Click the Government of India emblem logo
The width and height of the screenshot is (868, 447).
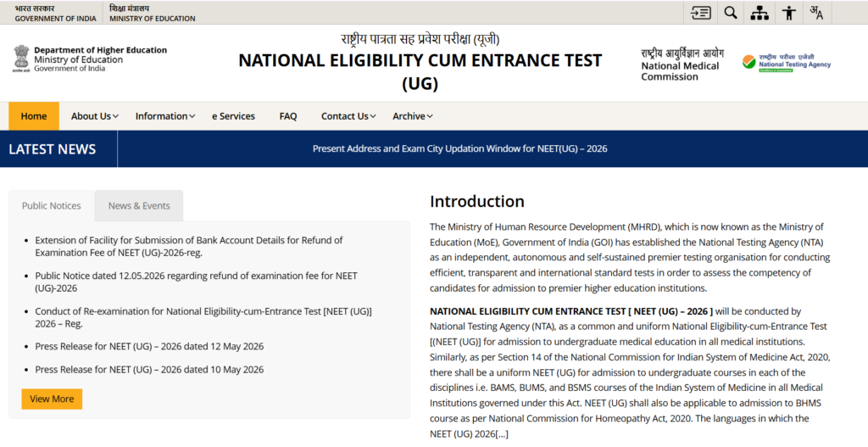tap(21, 59)
